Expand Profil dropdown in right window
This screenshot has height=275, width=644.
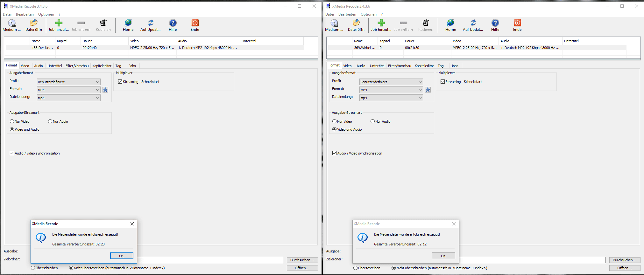click(x=420, y=82)
